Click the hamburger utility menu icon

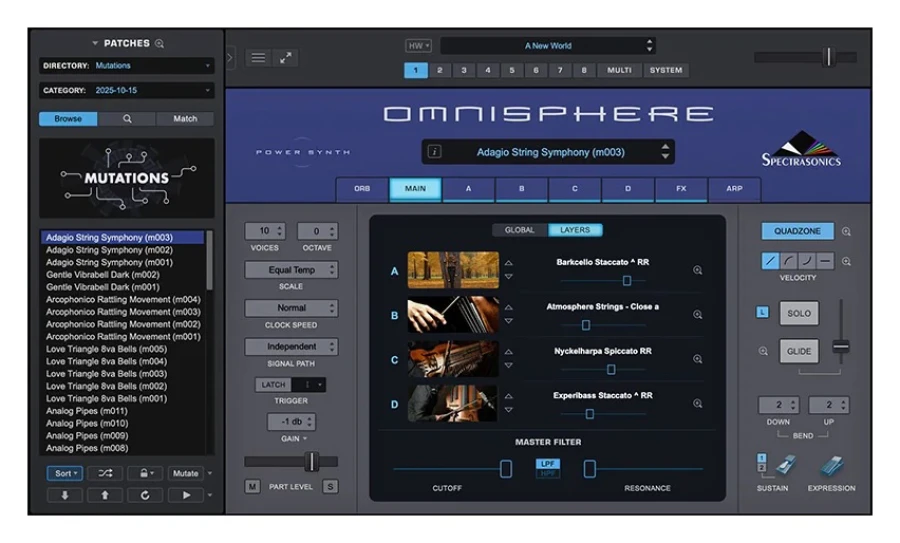(258, 57)
